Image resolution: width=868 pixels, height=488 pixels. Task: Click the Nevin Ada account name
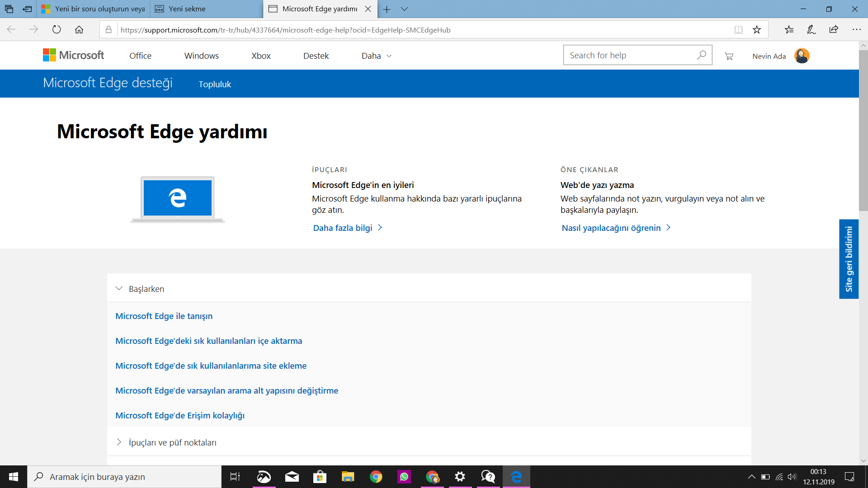pos(769,56)
